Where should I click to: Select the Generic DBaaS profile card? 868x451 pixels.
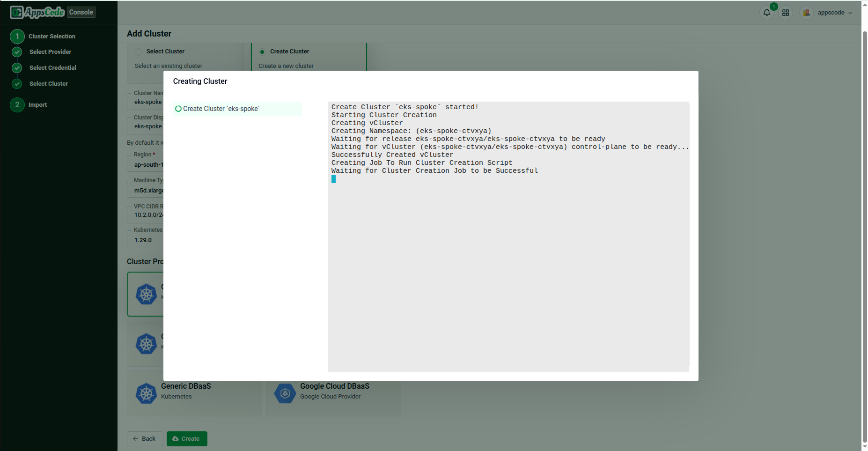(x=194, y=393)
